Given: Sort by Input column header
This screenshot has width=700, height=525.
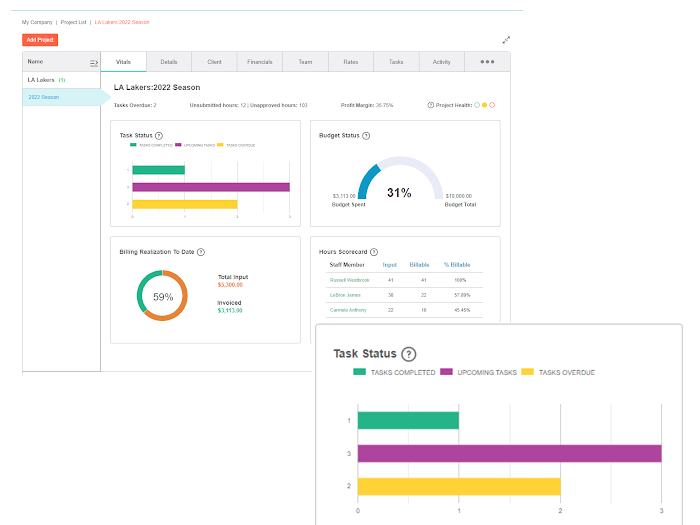Looking at the screenshot, I should 390,265.
